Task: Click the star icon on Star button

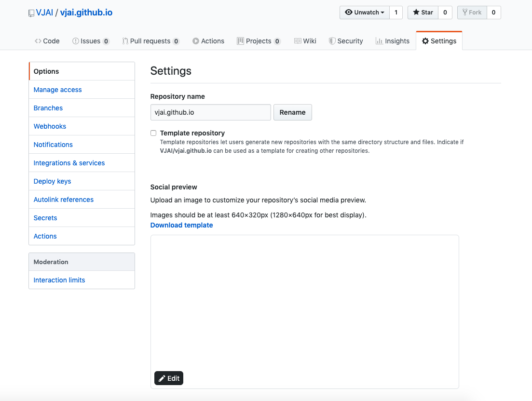Action: pyautogui.click(x=416, y=12)
